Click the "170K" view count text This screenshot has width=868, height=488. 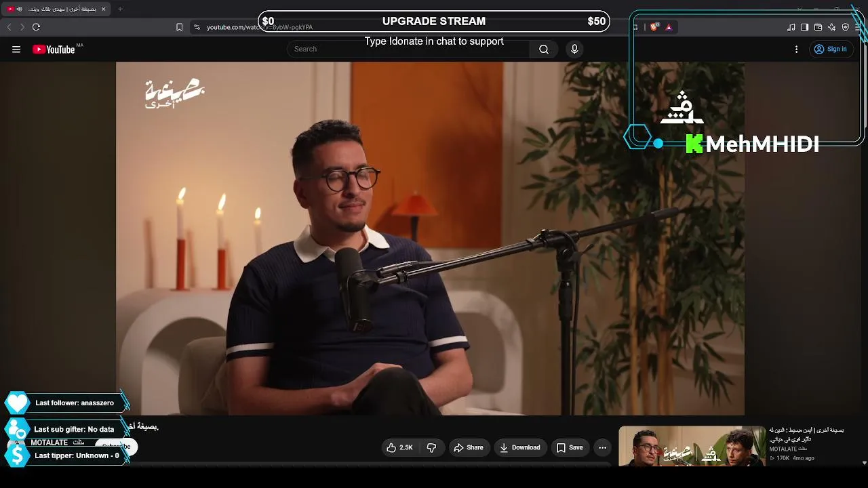[x=783, y=458]
